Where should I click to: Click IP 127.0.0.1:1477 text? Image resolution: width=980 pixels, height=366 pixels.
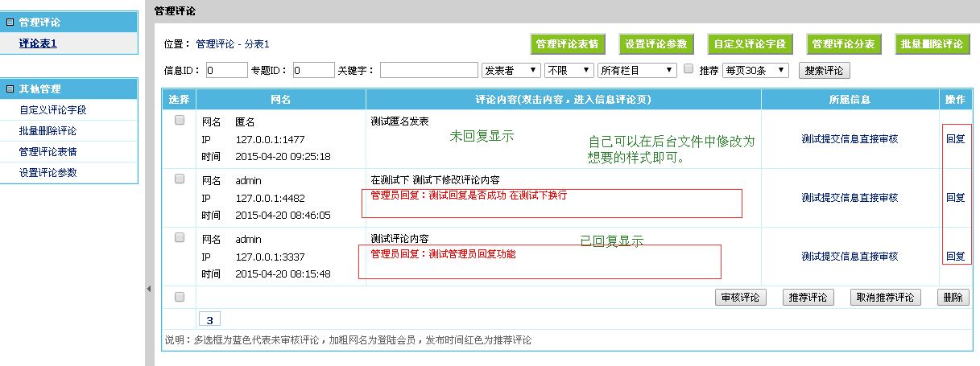pyautogui.click(x=271, y=139)
